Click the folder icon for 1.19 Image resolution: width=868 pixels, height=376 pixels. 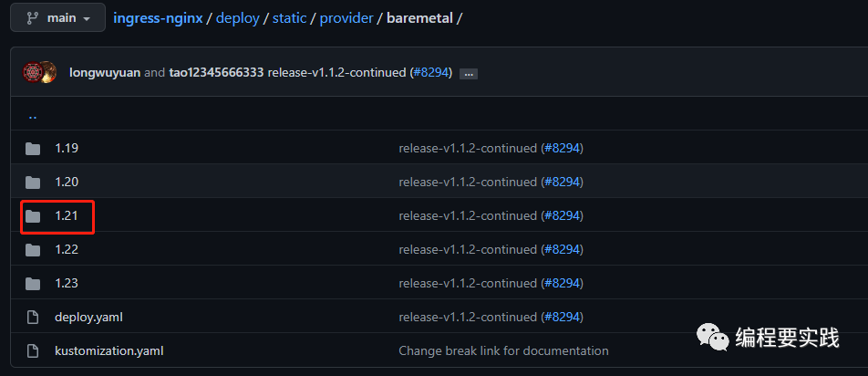click(x=33, y=149)
